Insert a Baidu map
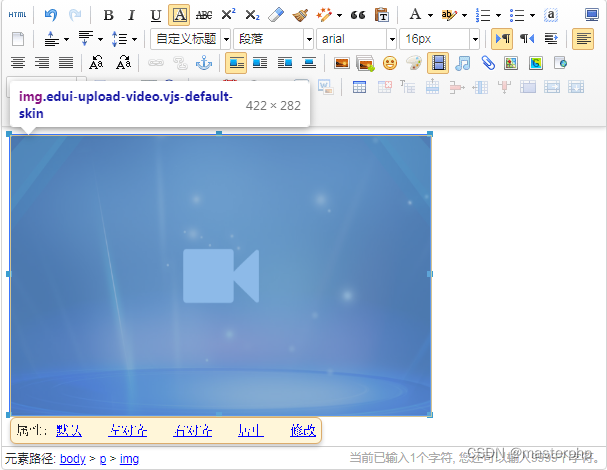This screenshot has width=607, height=470. [x=511, y=63]
